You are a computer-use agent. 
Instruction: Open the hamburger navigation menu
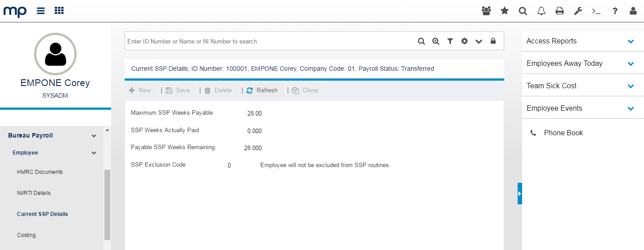click(x=41, y=11)
